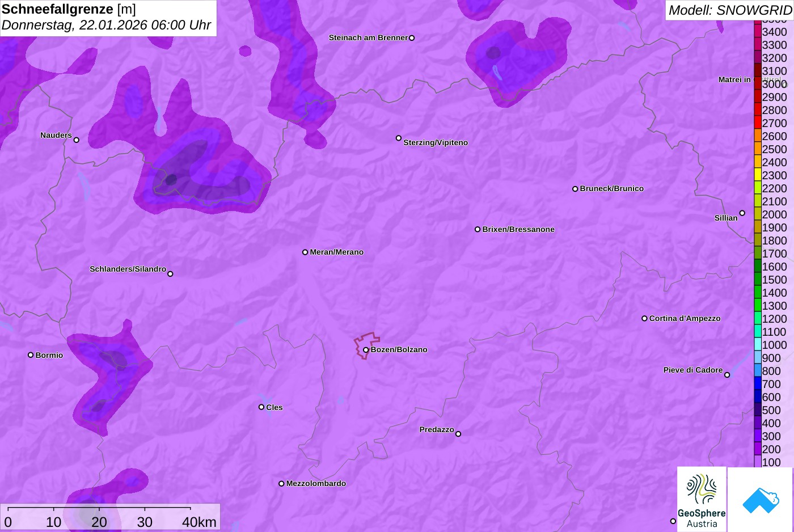
Task: Select the 1500 m green legend swatch
Action: (x=758, y=279)
